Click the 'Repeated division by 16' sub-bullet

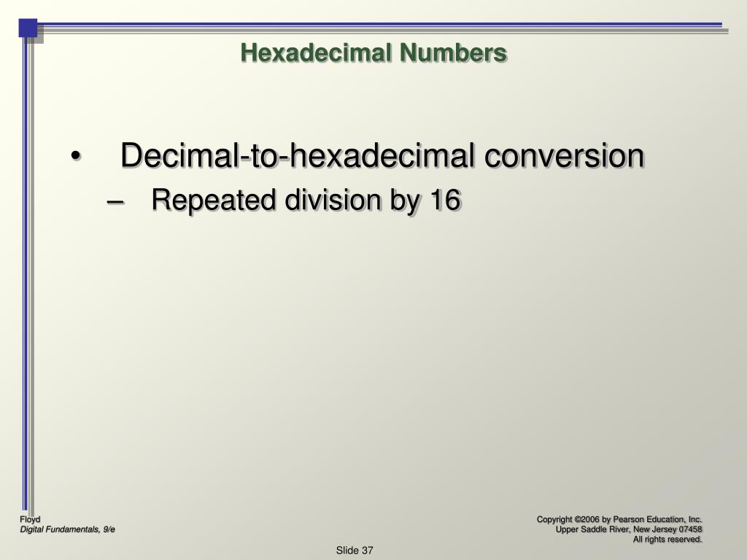coord(306,200)
